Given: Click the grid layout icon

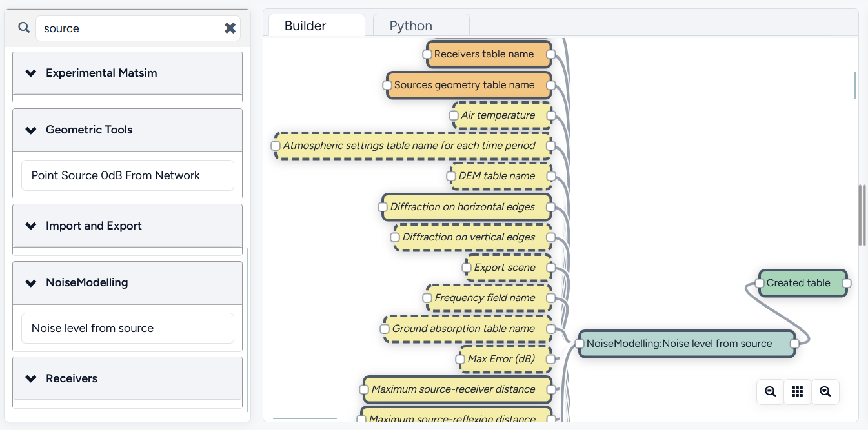Looking at the screenshot, I should coord(797,391).
